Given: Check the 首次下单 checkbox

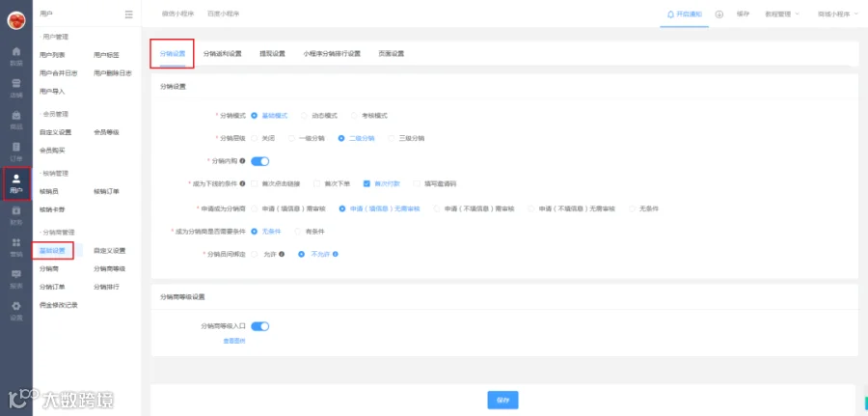Looking at the screenshot, I should tap(316, 183).
